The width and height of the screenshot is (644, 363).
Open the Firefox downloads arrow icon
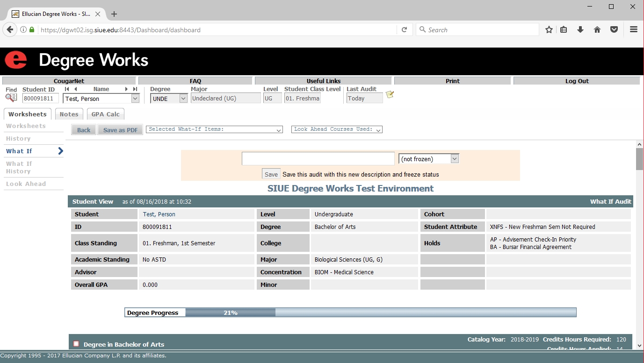(x=580, y=29)
